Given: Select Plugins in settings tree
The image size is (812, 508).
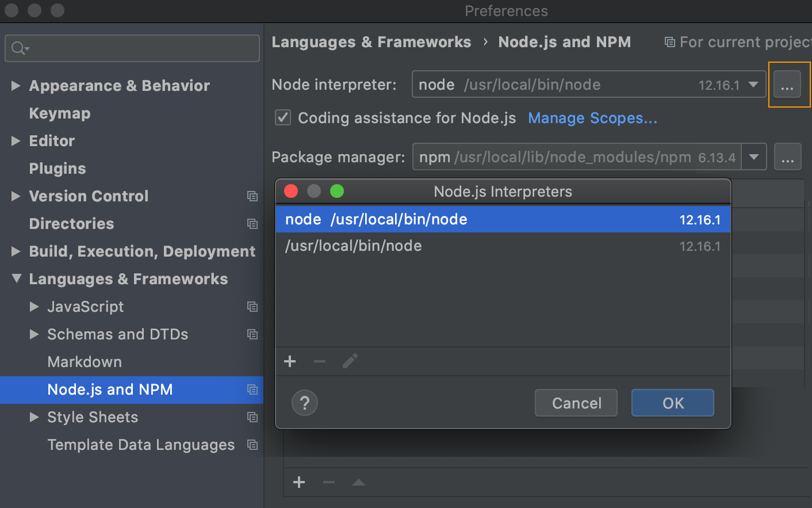Looking at the screenshot, I should [58, 169].
